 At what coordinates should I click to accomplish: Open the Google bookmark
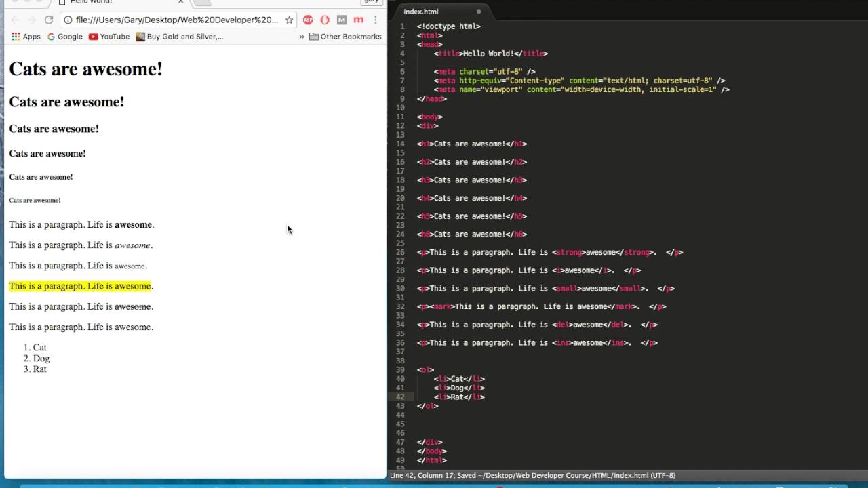point(65,37)
